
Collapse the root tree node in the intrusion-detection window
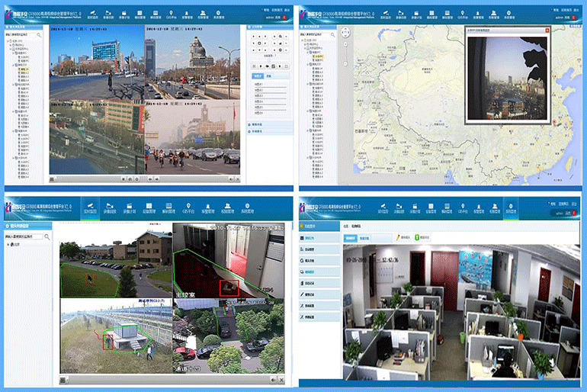8,245
